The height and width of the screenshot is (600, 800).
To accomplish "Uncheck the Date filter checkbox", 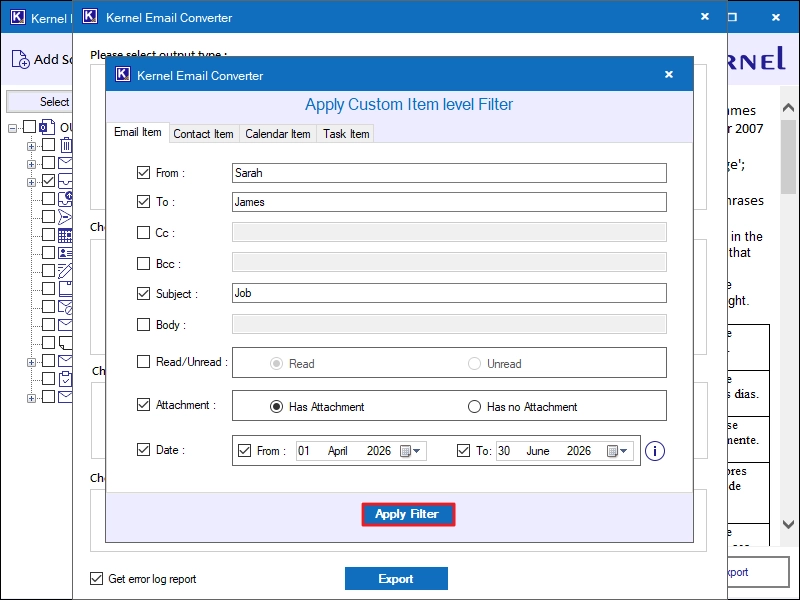I will coord(143,449).
